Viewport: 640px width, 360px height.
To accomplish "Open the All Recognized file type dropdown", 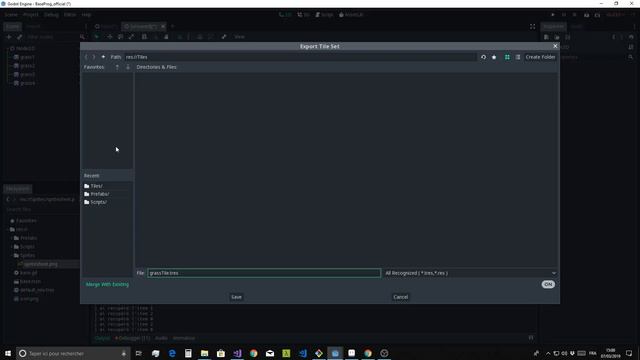I will pyautogui.click(x=470, y=273).
